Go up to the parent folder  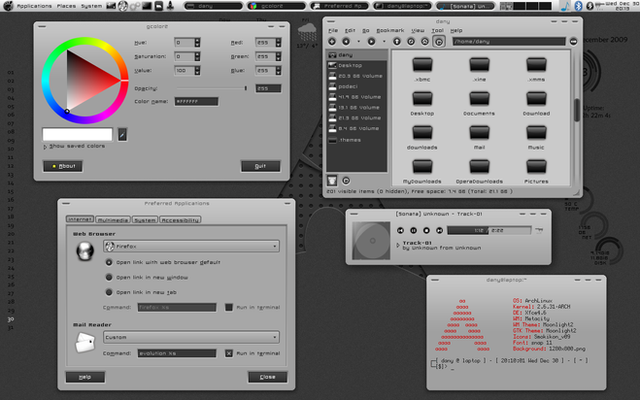point(397,41)
